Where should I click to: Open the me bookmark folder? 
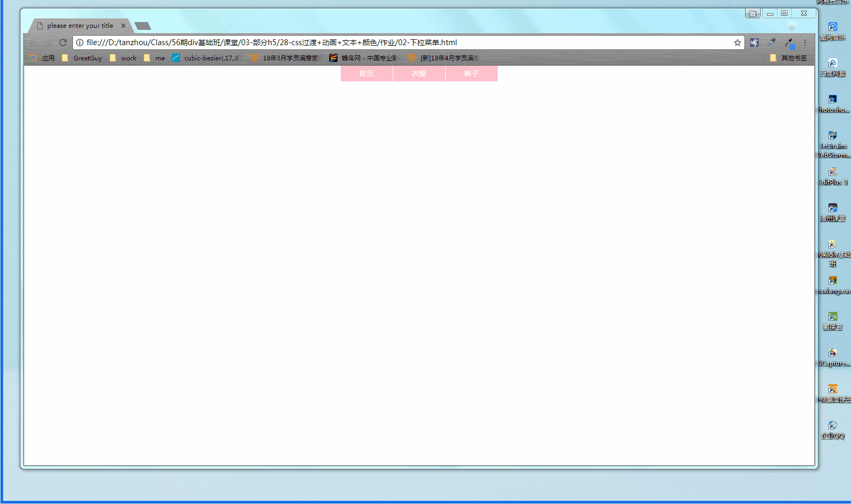(154, 58)
